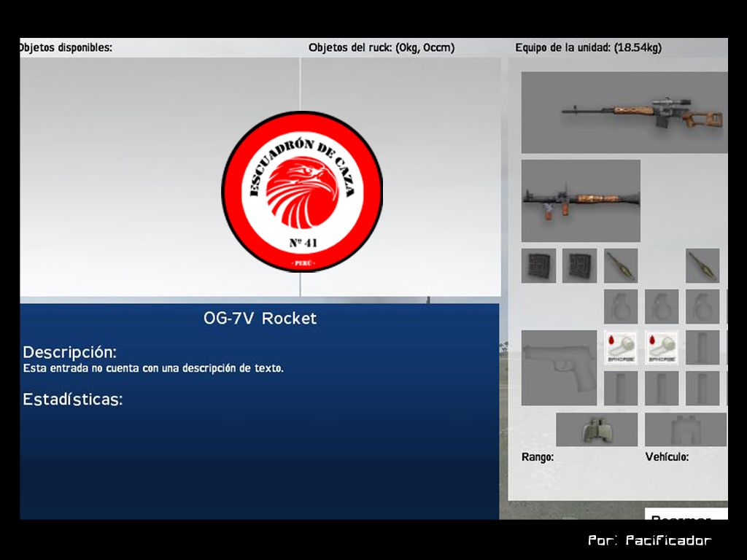Viewport: 747px width, 560px height.
Task: Select the rocket at the row's far right
Action: pos(703,265)
